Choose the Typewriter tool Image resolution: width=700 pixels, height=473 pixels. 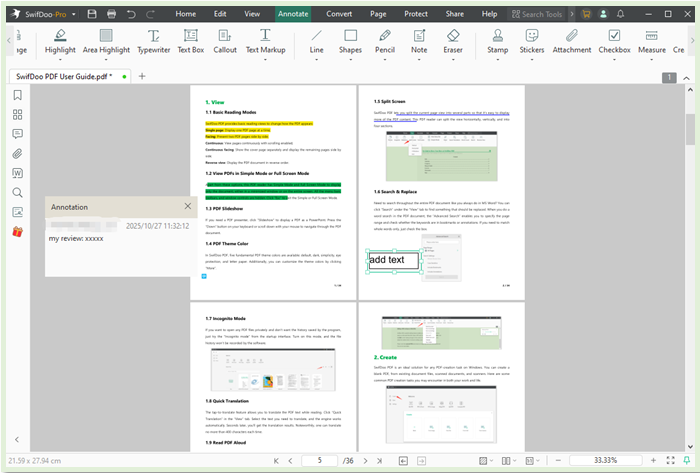point(153,40)
